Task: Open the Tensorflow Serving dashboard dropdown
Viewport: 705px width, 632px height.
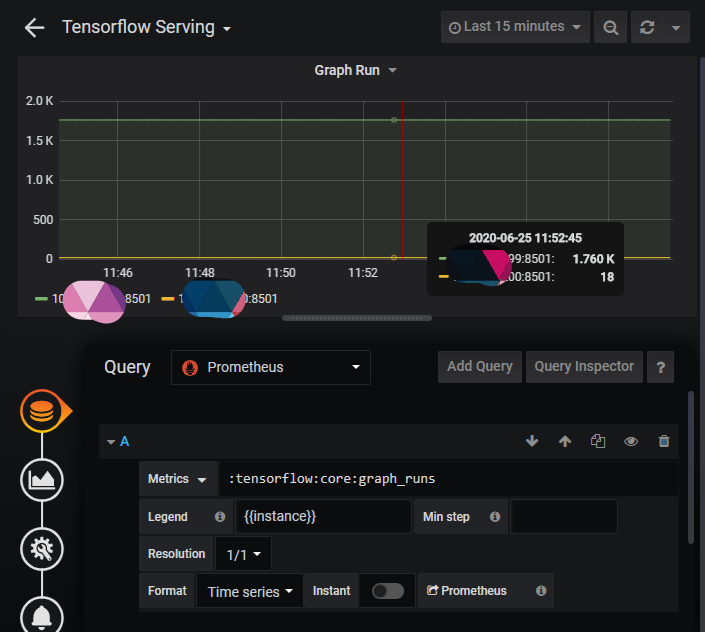Action: point(147,27)
